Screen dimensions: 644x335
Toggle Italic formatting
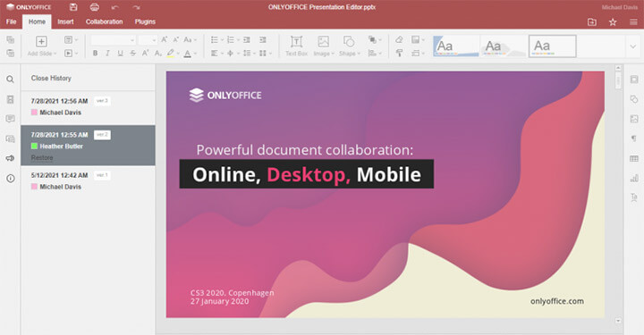(x=107, y=53)
